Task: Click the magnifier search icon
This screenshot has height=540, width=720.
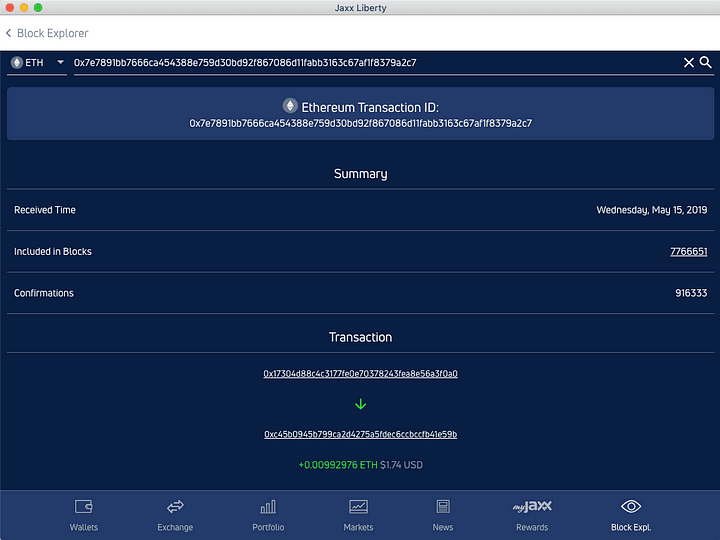Action: pyautogui.click(x=705, y=62)
